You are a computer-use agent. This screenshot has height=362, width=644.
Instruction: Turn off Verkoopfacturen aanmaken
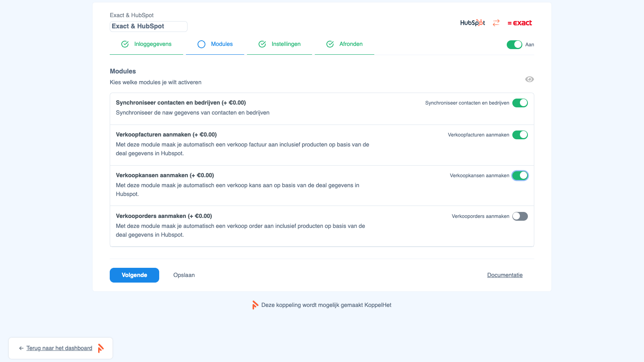pyautogui.click(x=520, y=135)
